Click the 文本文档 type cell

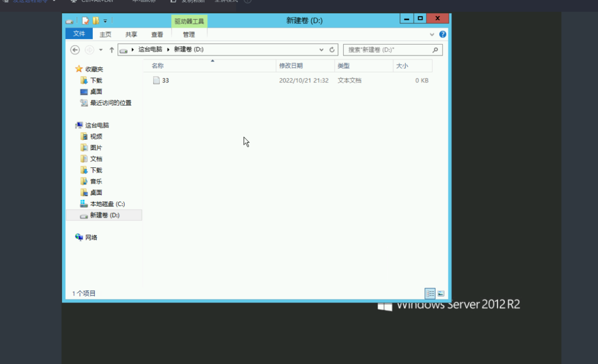click(x=349, y=80)
